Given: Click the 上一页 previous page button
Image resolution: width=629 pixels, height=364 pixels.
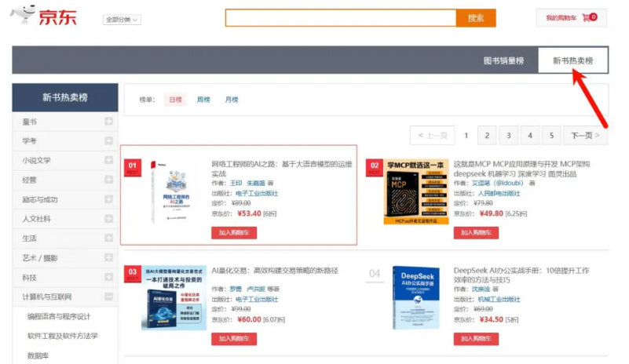Looking at the screenshot, I should 433,135.
